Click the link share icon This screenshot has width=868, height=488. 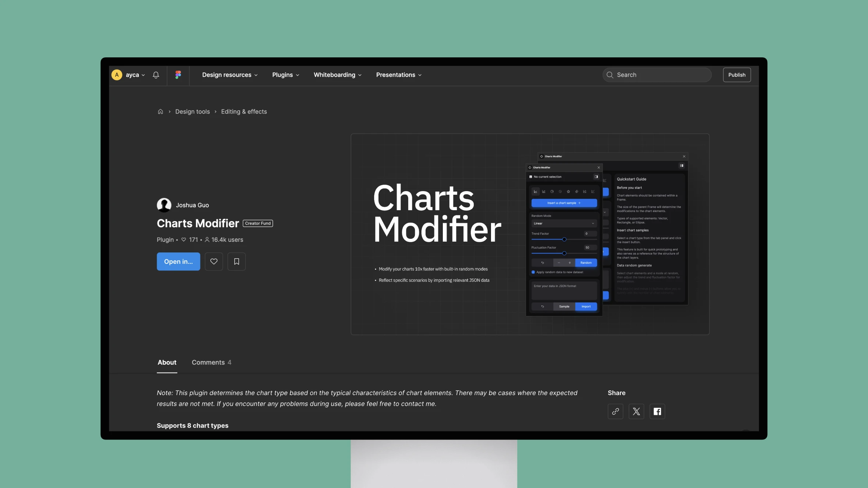615,411
